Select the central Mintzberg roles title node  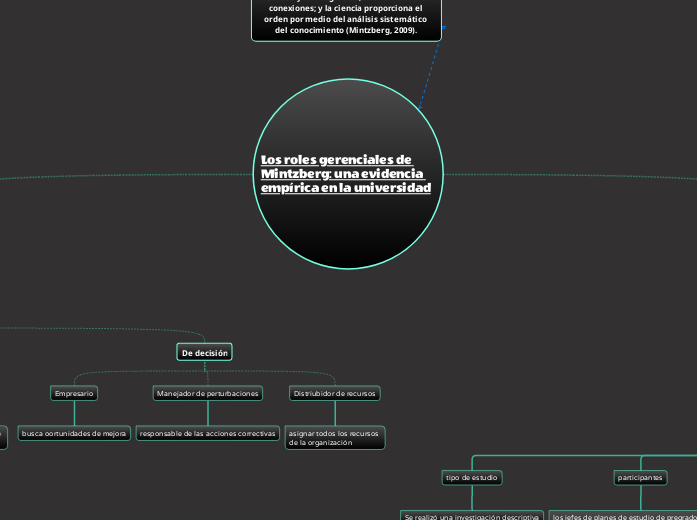[345, 174]
